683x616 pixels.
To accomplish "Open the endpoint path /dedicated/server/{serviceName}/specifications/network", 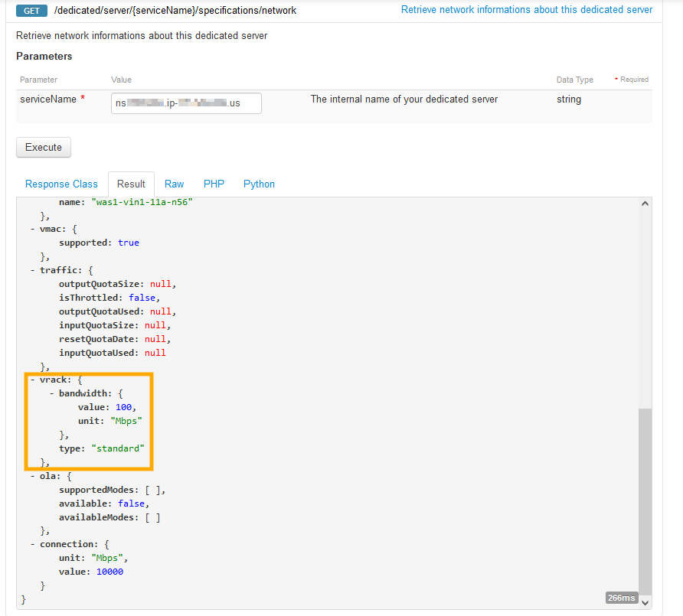I will pos(175,11).
